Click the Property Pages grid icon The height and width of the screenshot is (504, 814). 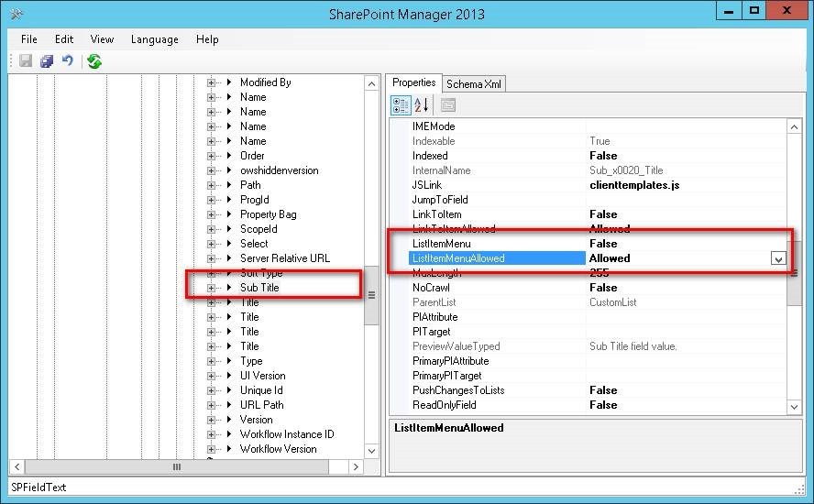click(x=448, y=105)
